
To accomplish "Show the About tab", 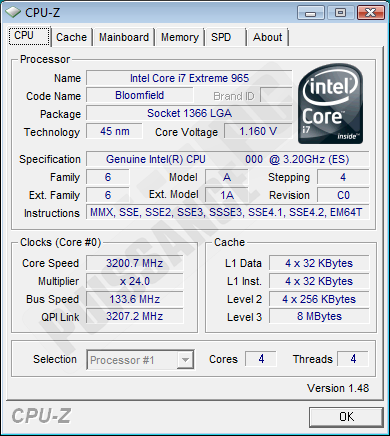I will point(268,37).
